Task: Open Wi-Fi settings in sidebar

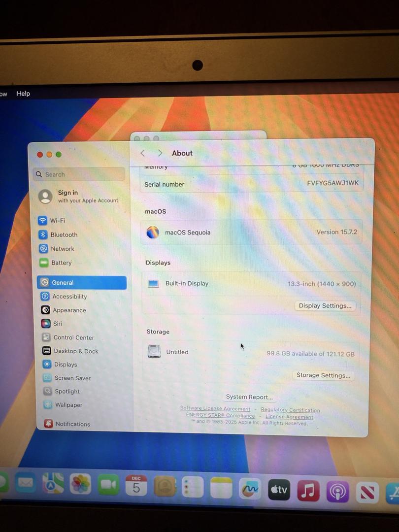Action: pos(57,221)
